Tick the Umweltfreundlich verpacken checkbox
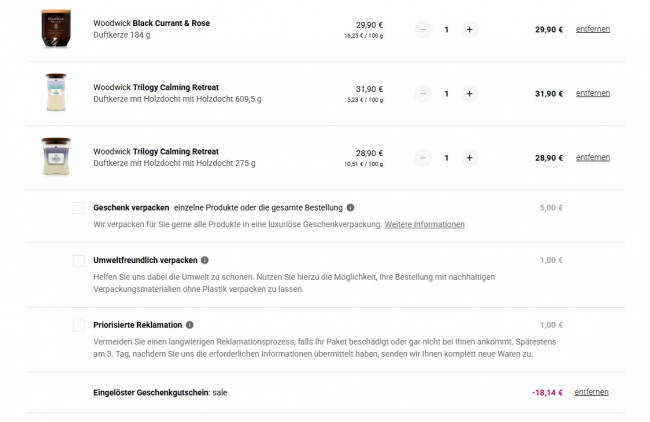Screen dimensions: 650x422 point(78,260)
